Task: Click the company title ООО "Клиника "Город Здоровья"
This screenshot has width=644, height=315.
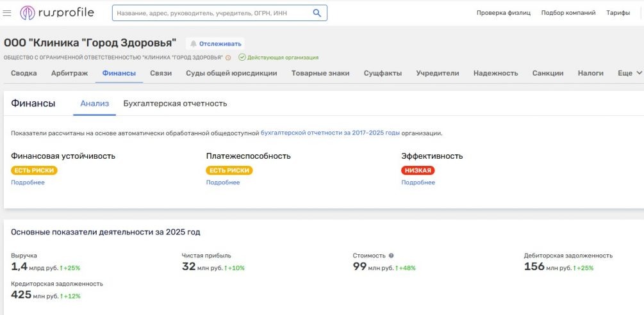Action: (90, 43)
